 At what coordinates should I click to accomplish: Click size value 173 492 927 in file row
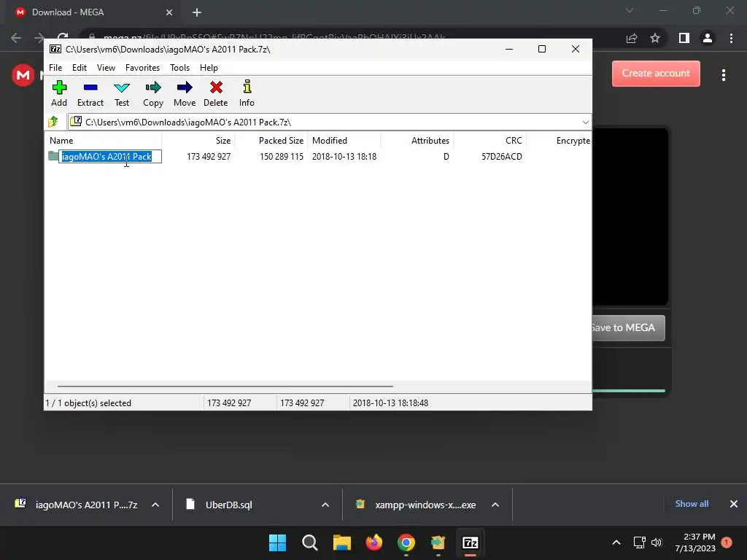pyautogui.click(x=209, y=157)
